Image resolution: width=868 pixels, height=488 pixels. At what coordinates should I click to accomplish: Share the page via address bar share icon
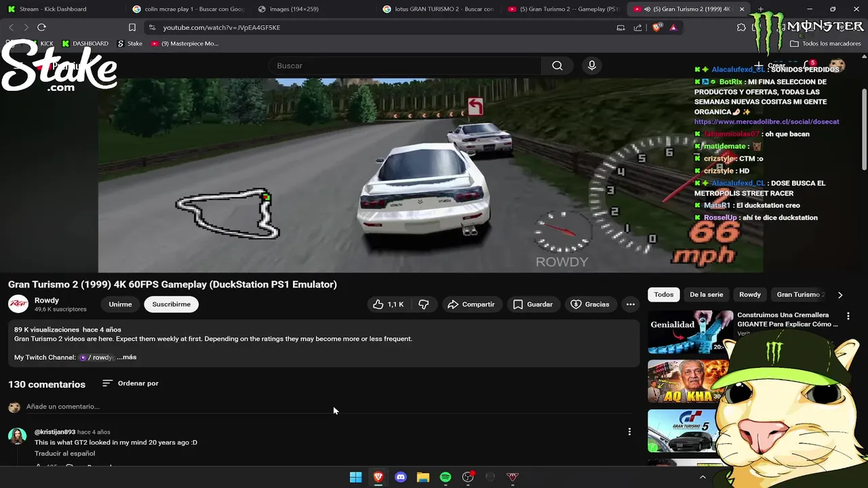637,27
